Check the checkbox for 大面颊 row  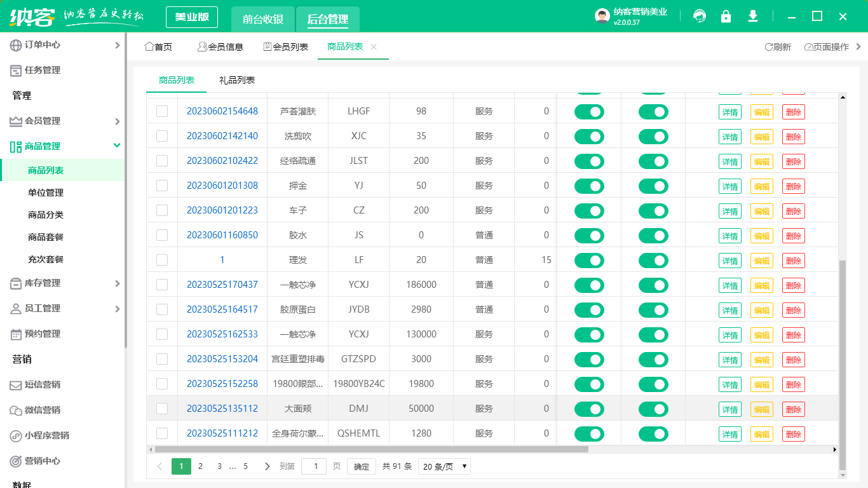(162, 409)
